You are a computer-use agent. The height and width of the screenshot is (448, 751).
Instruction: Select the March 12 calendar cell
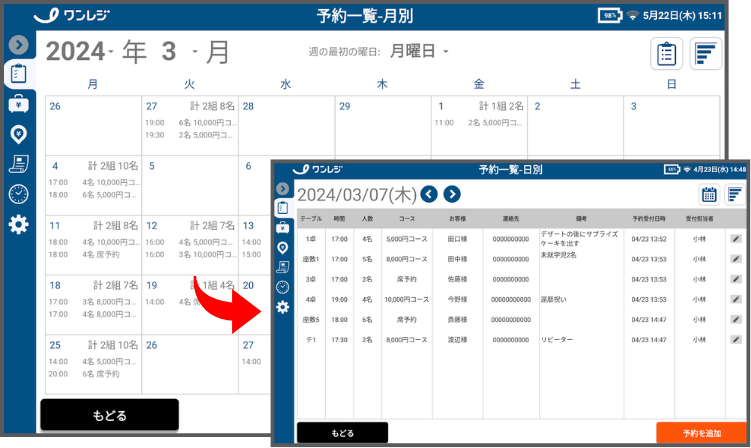pyautogui.click(x=190, y=245)
